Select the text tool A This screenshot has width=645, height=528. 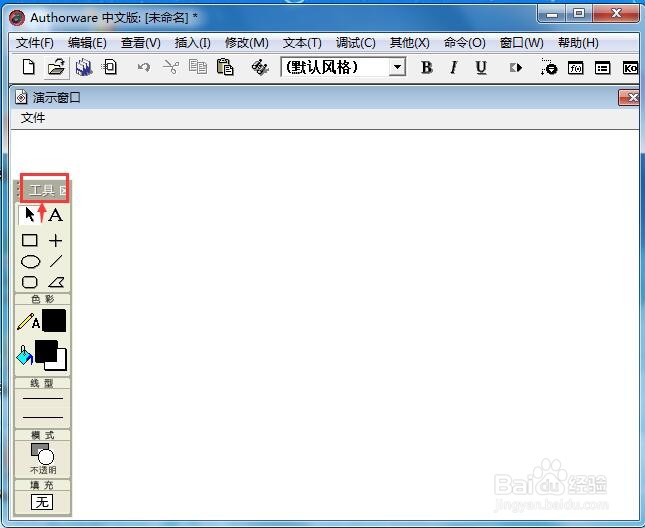[x=56, y=215]
